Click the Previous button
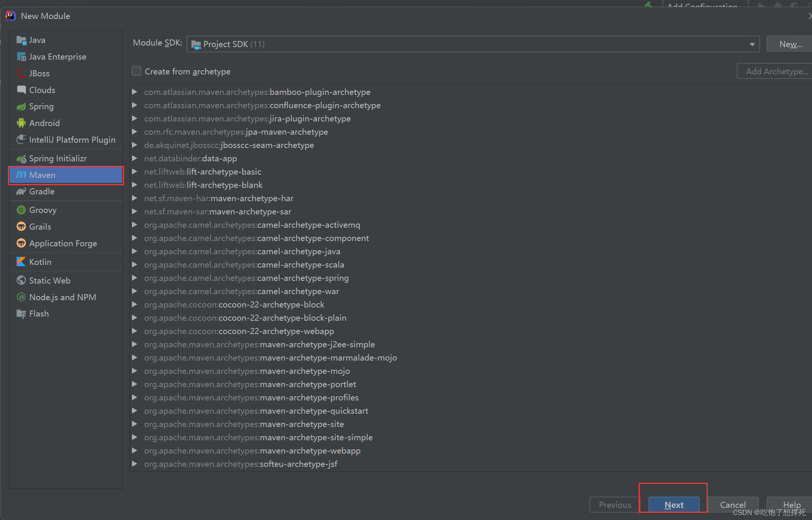Image resolution: width=812 pixels, height=520 pixels. (x=615, y=505)
